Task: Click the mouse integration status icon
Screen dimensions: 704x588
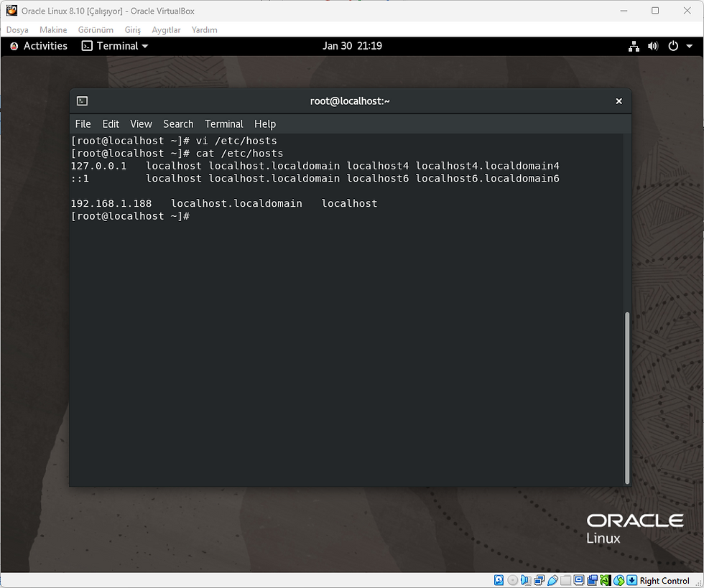Action: (x=619, y=580)
